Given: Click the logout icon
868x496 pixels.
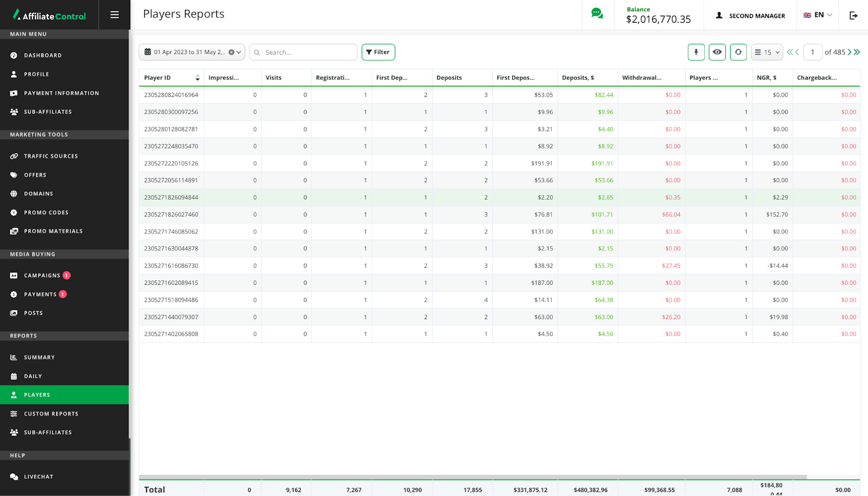Looking at the screenshot, I should (x=853, y=15).
